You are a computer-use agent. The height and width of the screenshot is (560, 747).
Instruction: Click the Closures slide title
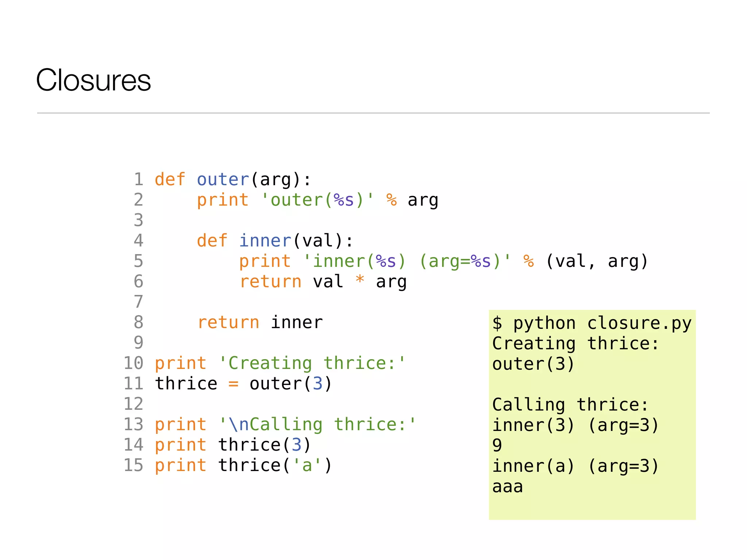point(93,80)
